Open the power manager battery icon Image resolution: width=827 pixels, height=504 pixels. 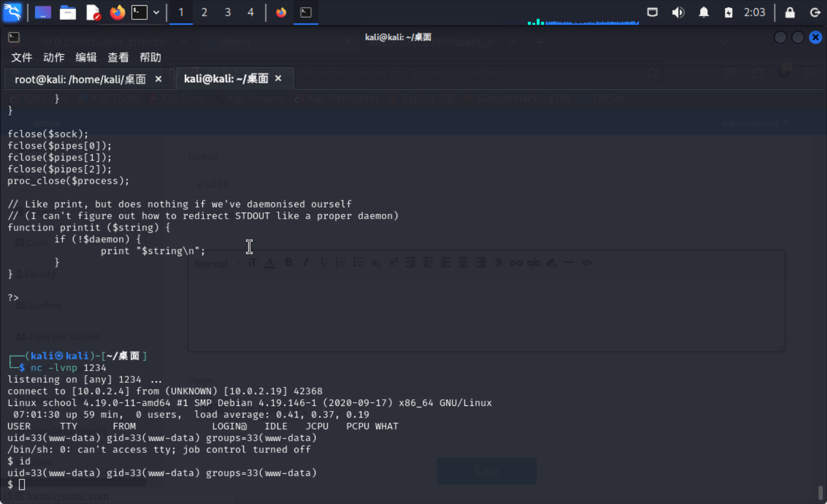click(x=728, y=12)
